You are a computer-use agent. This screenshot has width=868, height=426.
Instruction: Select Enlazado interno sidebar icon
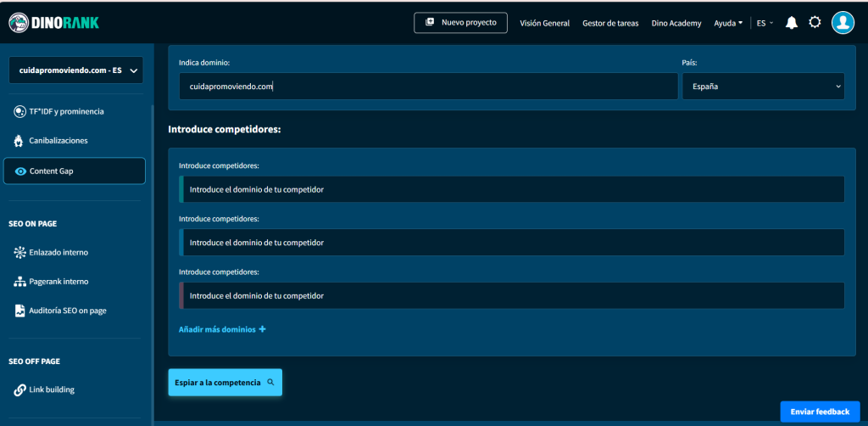click(x=20, y=253)
